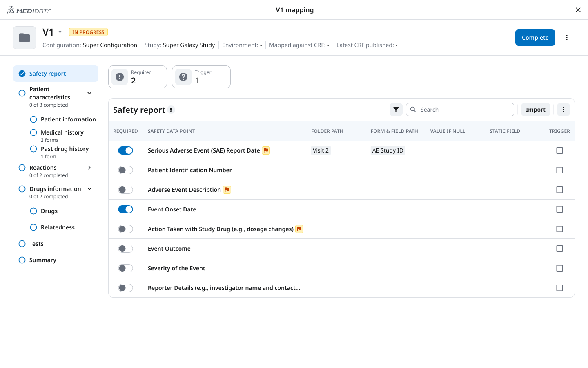
Task: Click the Complete button
Action: pos(535,38)
